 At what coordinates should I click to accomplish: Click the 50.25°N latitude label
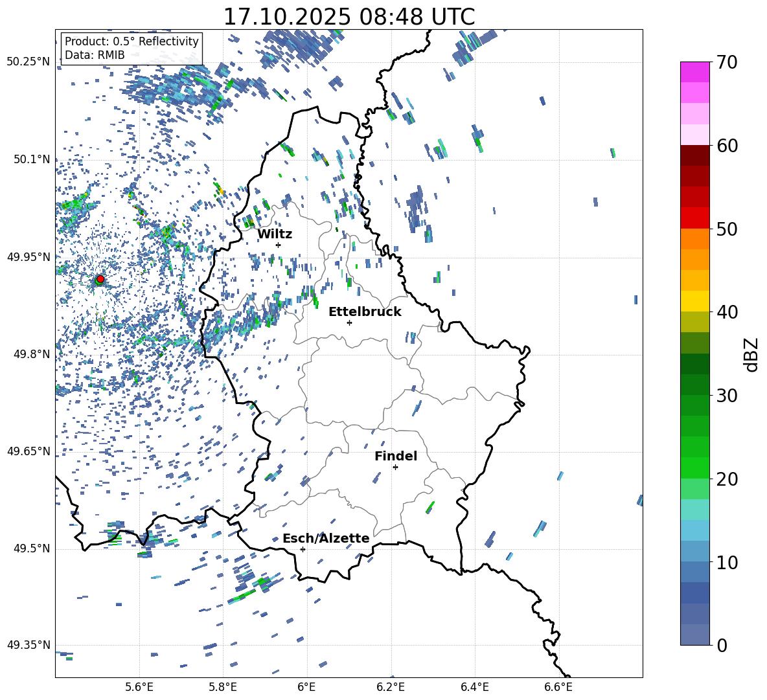(29, 62)
